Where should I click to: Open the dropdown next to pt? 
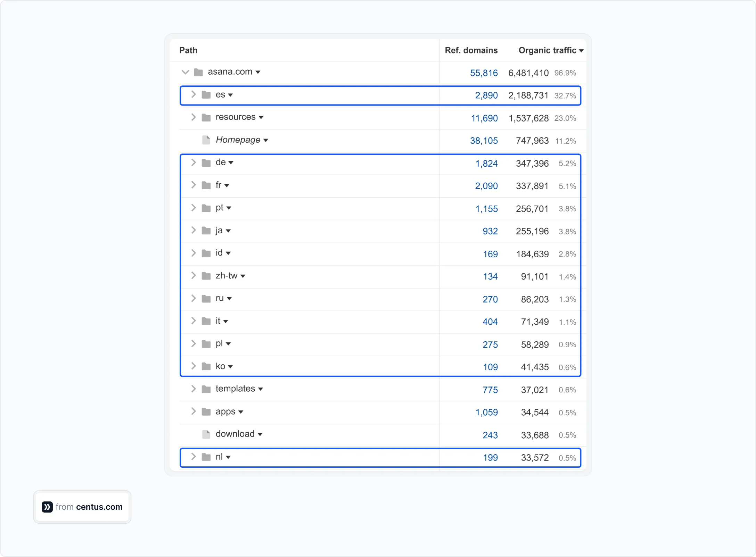(229, 207)
